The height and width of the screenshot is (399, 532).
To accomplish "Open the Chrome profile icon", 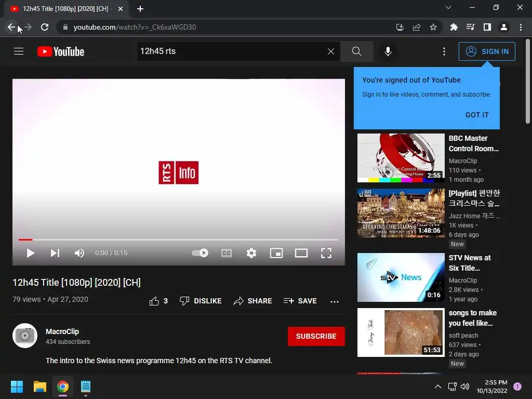I will click(504, 27).
